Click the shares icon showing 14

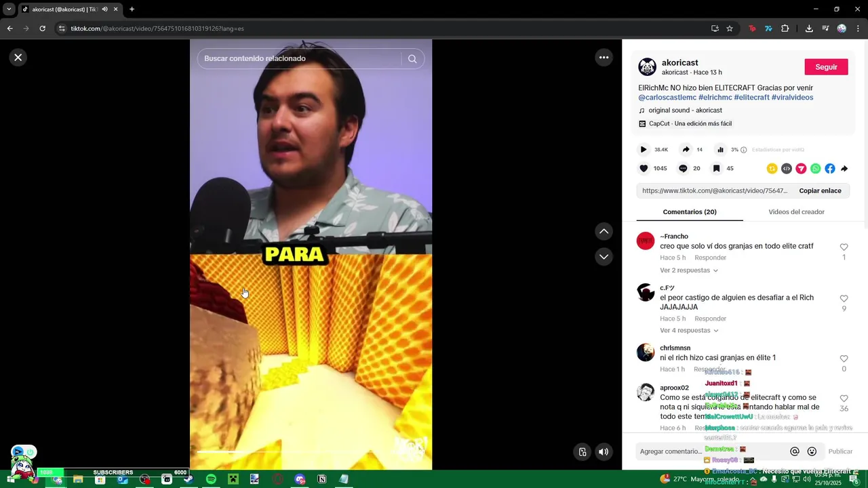pyautogui.click(x=686, y=150)
